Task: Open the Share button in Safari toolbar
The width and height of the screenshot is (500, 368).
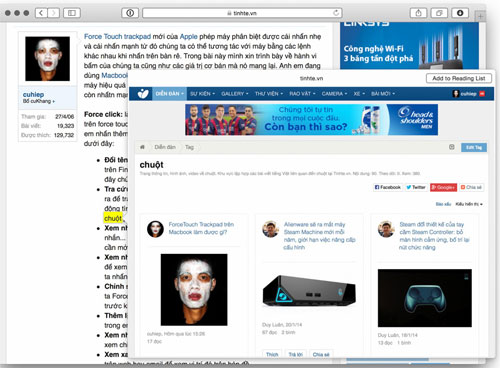Action: pyautogui.click(x=418, y=13)
